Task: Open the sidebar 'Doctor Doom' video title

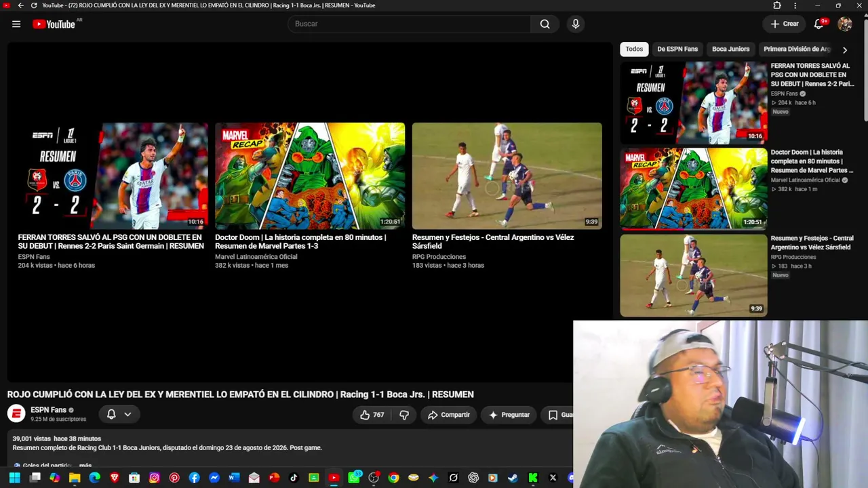Action: 812,161
